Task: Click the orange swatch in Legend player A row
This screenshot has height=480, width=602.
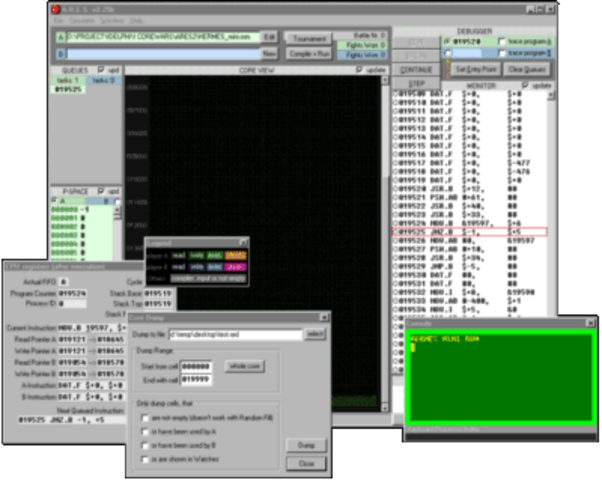Action: 235,255
